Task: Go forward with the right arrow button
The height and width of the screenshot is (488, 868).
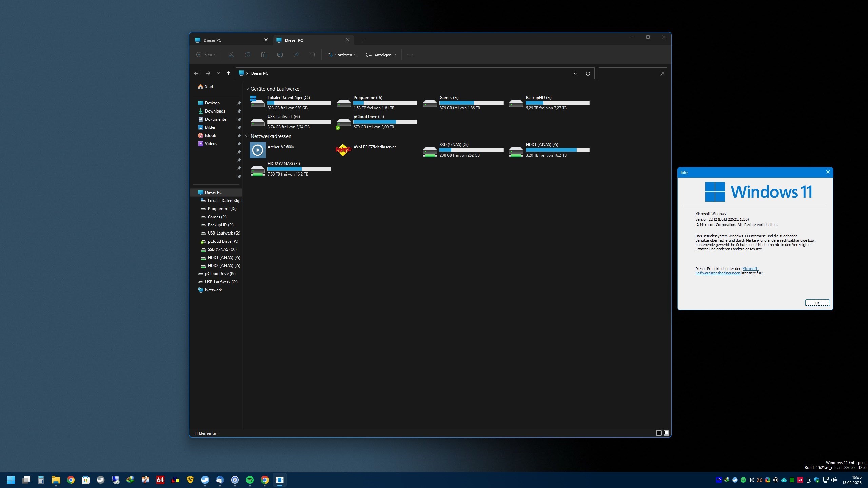Action: (208, 73)
